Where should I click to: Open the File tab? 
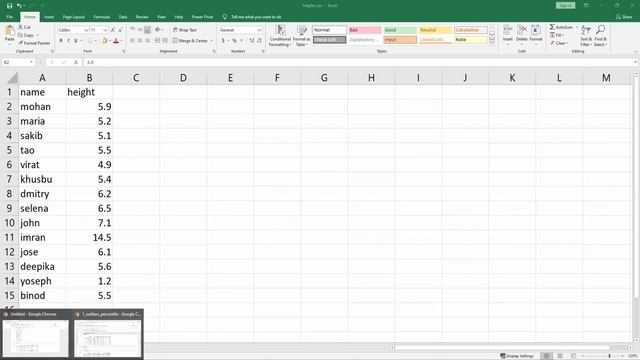point(9,17)
